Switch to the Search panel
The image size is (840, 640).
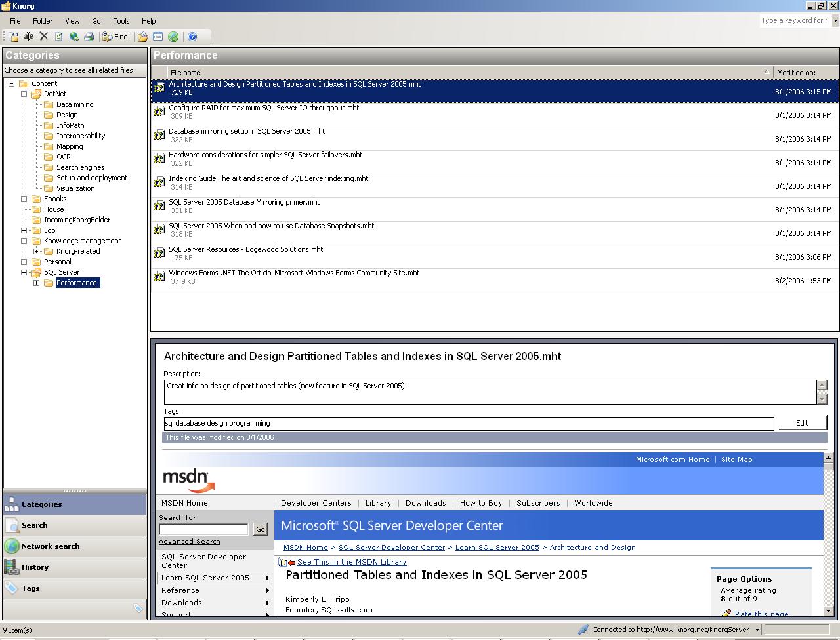(75, 525)
